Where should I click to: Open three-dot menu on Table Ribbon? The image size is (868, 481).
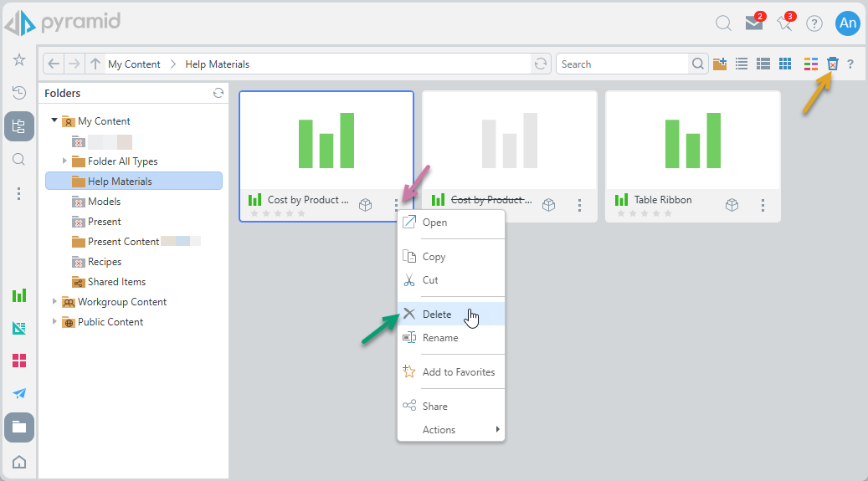click(x=763, y=205)
